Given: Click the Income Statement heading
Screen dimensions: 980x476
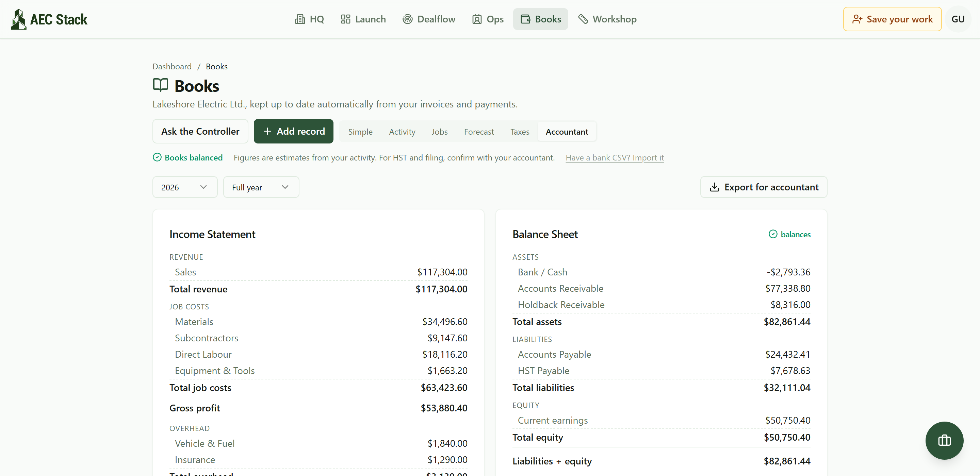Looking at the screenshot, I should click(x=212, y=234).
